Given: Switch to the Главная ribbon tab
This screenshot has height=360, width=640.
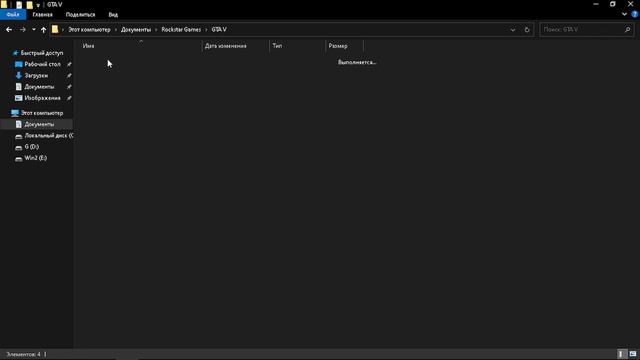Looking at the screenshot, I should coord(42,15).
